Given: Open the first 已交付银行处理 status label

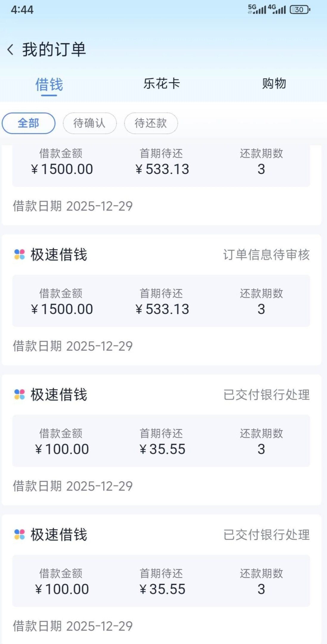Looking at the screenshot, I should tap(266, 395).
